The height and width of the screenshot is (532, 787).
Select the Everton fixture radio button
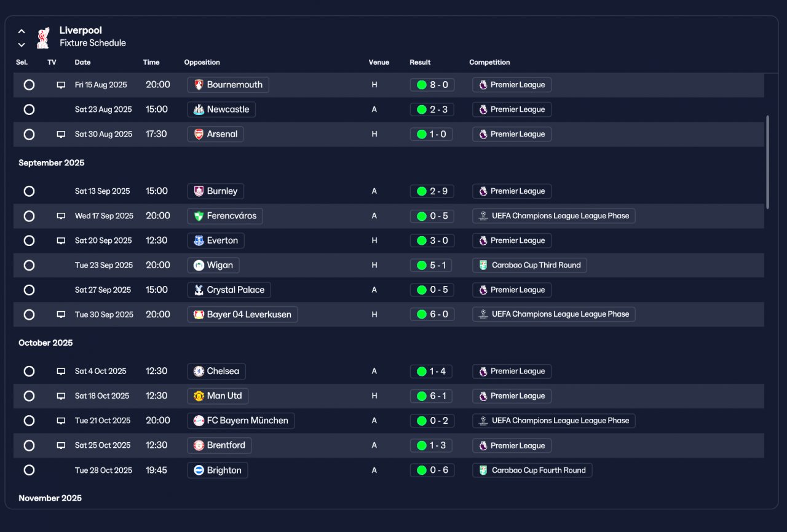pos(29,240)
